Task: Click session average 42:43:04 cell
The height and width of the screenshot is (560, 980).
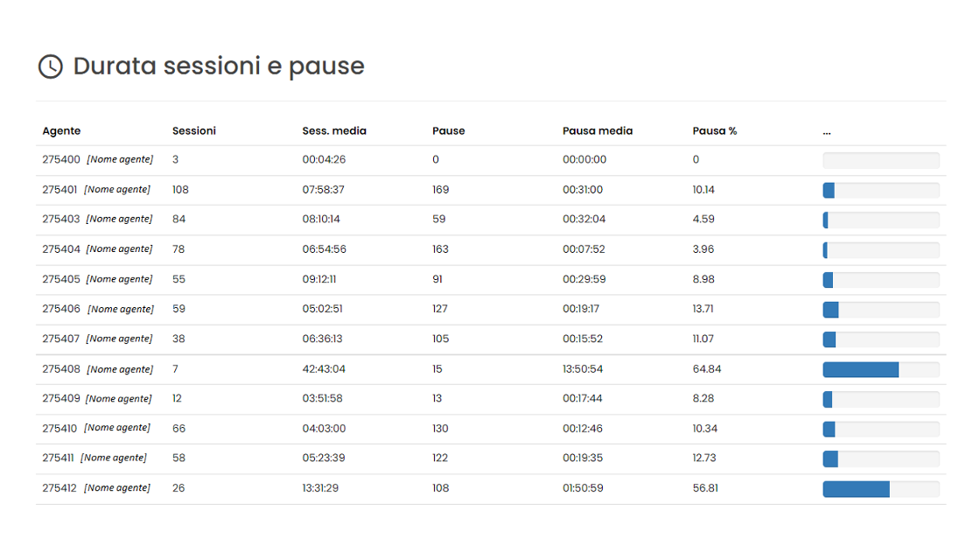Action: coord(324,369)
